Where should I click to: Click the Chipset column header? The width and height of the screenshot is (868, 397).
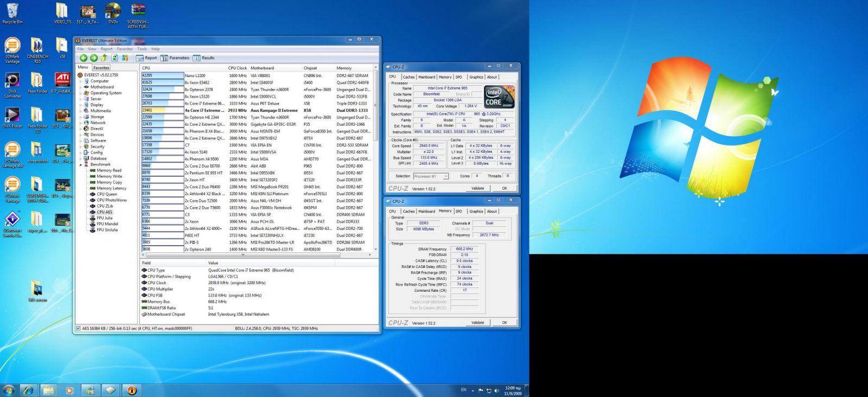coord(318,68)
